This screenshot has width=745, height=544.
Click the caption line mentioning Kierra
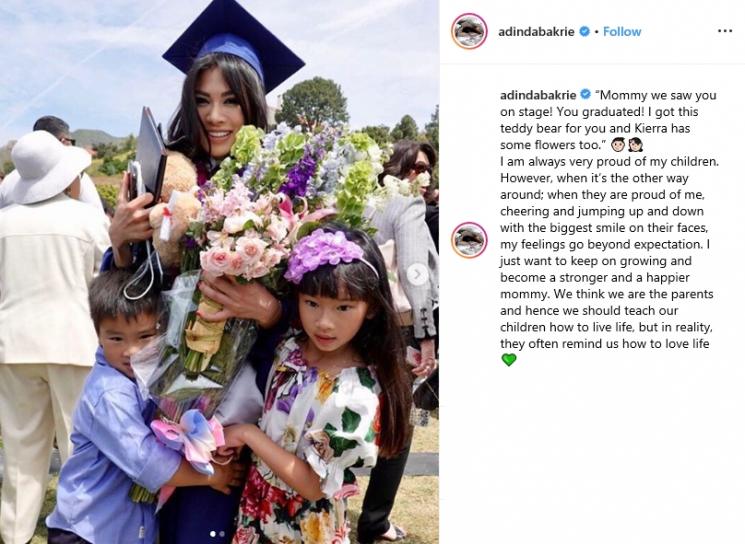point(595,128)
